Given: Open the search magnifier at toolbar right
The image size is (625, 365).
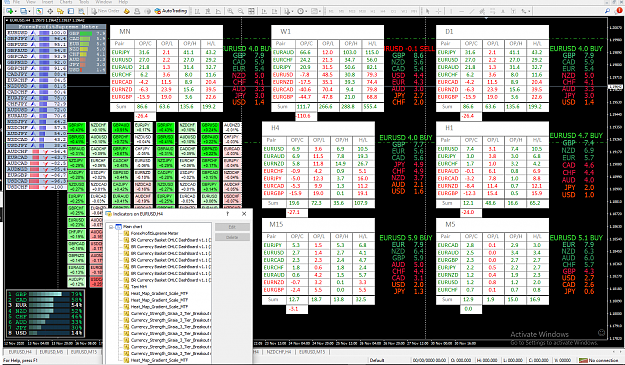Looking at the screenshot, I should click(607, 11).
